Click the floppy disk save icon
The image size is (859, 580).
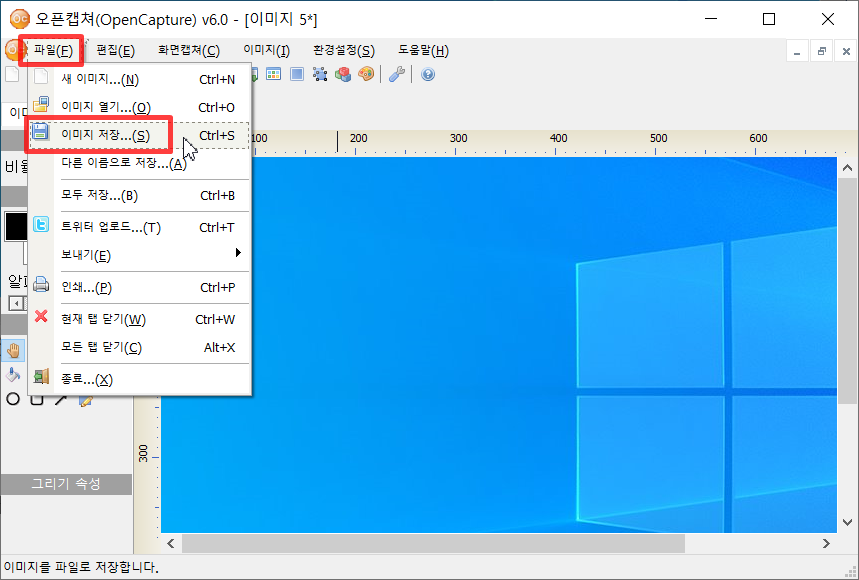click(41, 131)
